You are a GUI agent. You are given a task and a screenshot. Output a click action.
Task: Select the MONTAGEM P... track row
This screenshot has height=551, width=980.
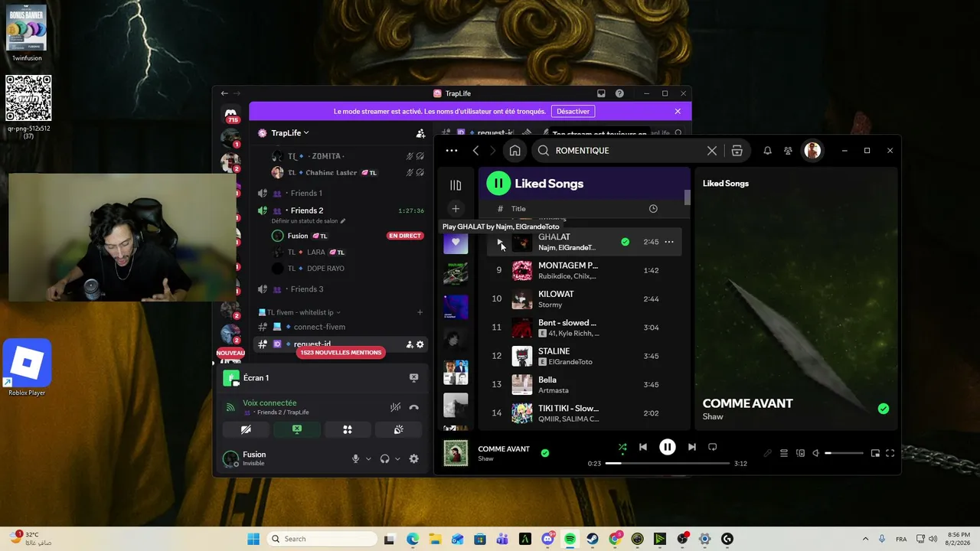coord(583,270)
